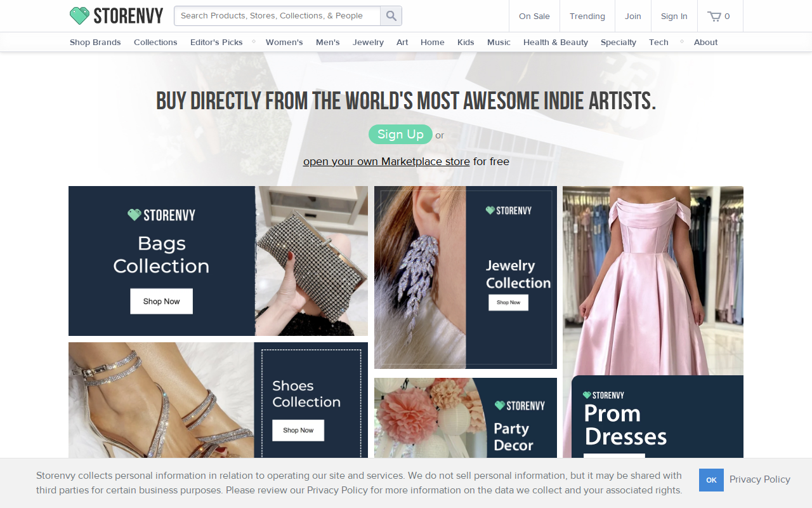
Task: Open Collections menu item
Action: click(x=155, y=42)
